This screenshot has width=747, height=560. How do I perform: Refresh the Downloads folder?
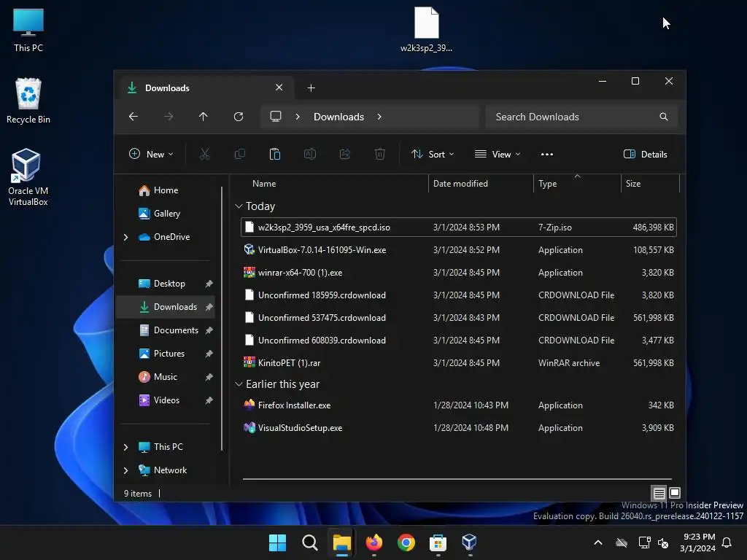[239, 117]
